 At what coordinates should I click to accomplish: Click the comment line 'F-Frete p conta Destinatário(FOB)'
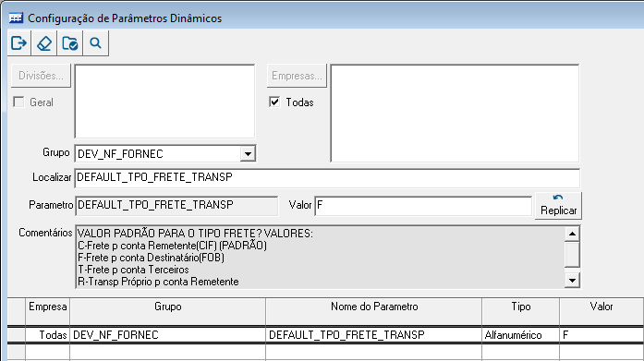tap(151, 258)
